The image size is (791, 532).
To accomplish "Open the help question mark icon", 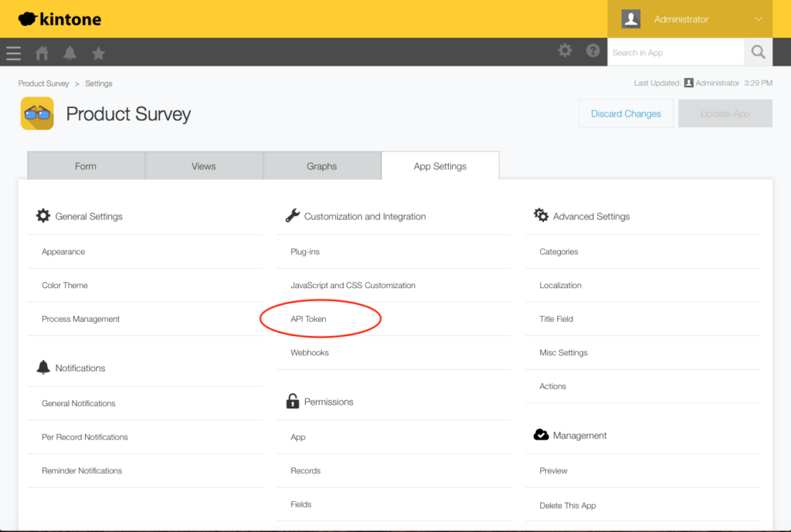I will tap(593, 51).
